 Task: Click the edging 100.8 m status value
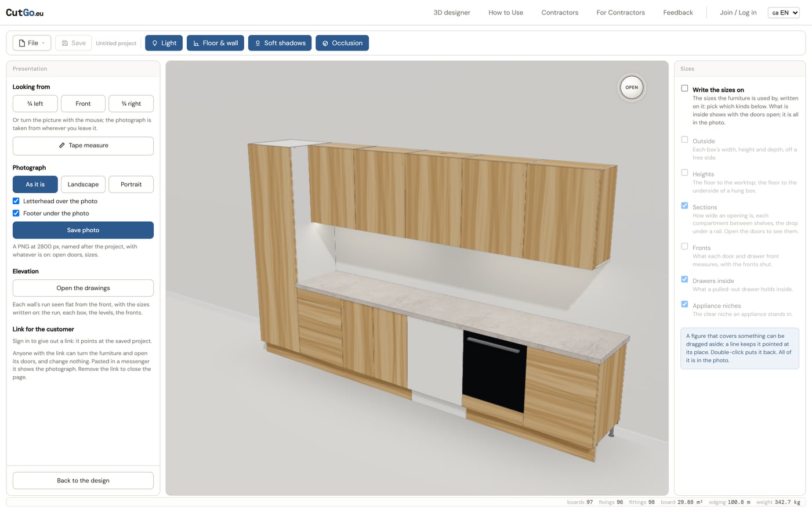(x=730, y=502)
